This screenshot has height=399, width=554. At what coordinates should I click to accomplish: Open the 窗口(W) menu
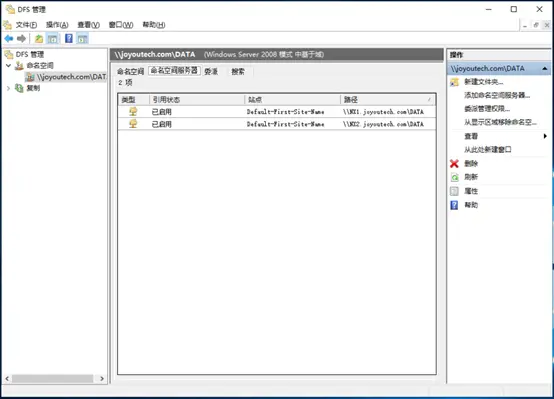121,25
